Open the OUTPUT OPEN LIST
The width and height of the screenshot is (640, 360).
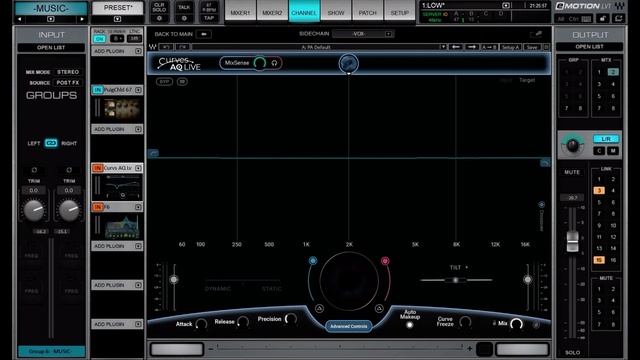click(x=589, y=47)
